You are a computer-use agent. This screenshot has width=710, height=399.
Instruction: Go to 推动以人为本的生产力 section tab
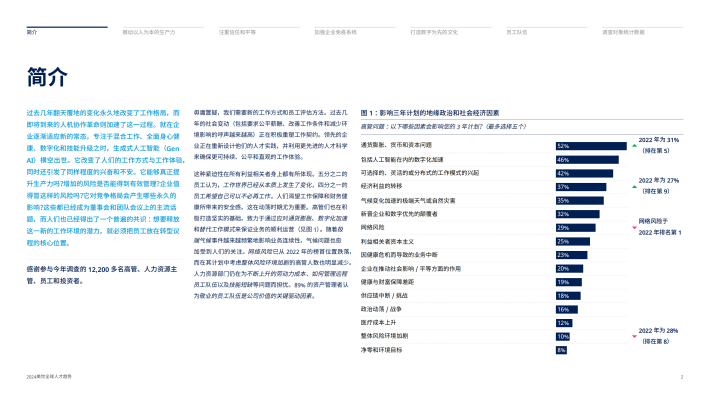149,32
